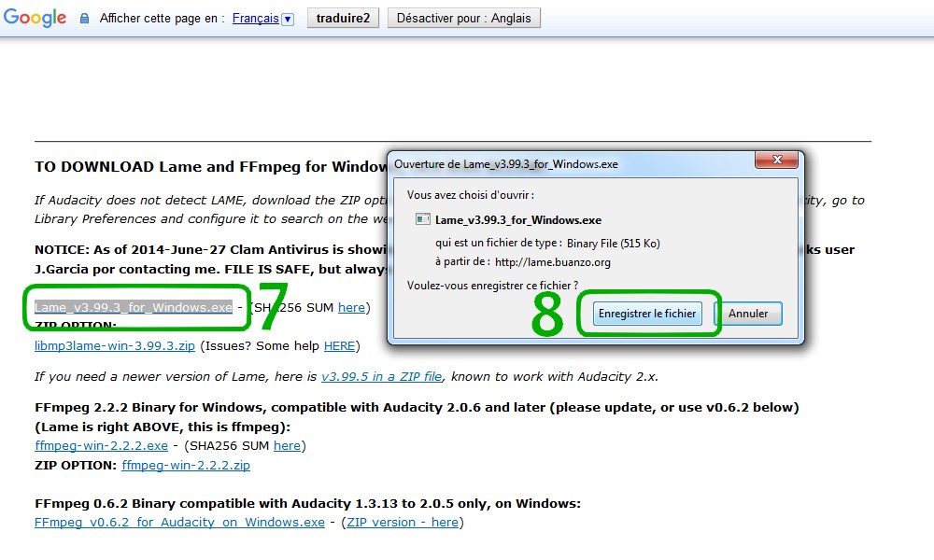Download ffmpeg-win-2.2.2.exe link
934x560 pixels.
[101, 446]
